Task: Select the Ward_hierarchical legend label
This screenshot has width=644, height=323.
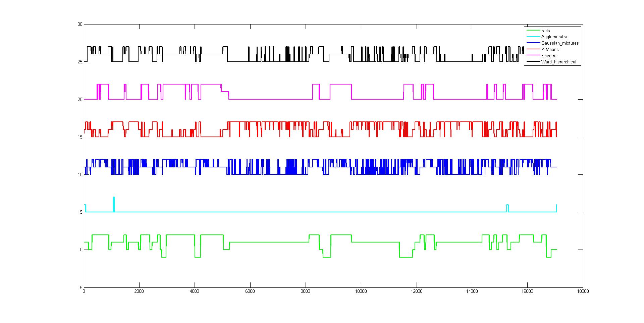Action: [558, 62]
